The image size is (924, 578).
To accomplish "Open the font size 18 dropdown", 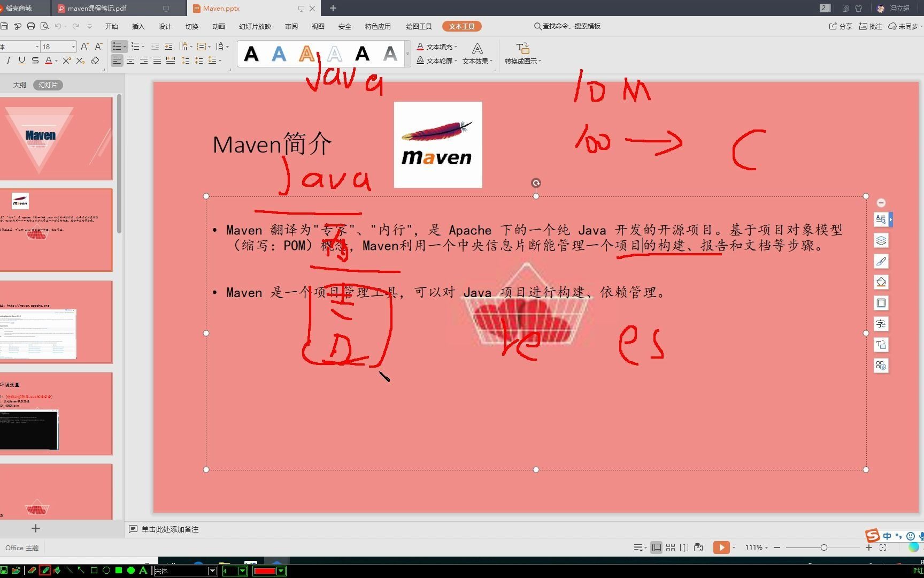I will [x=73, y=47].
